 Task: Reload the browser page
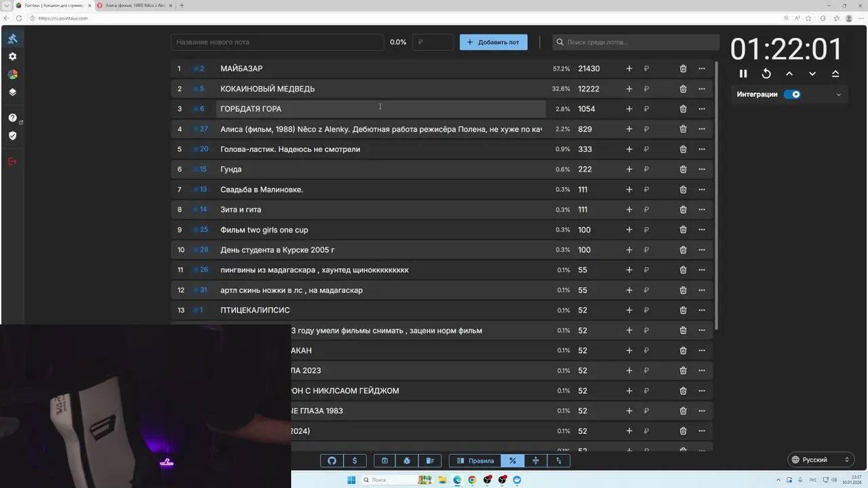coord(19,18)
